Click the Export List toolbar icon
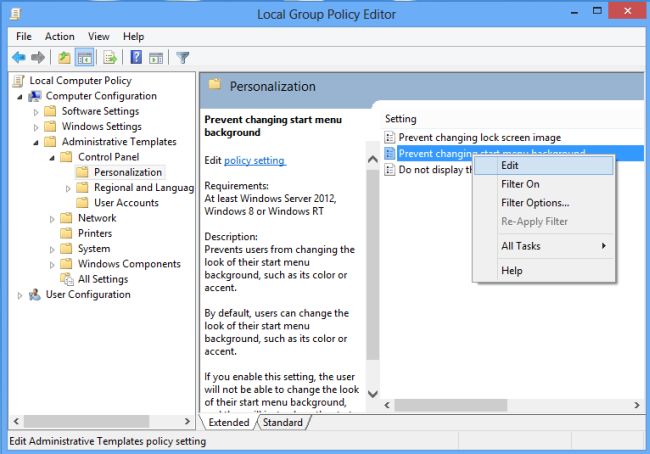 (x=110, y=57)
